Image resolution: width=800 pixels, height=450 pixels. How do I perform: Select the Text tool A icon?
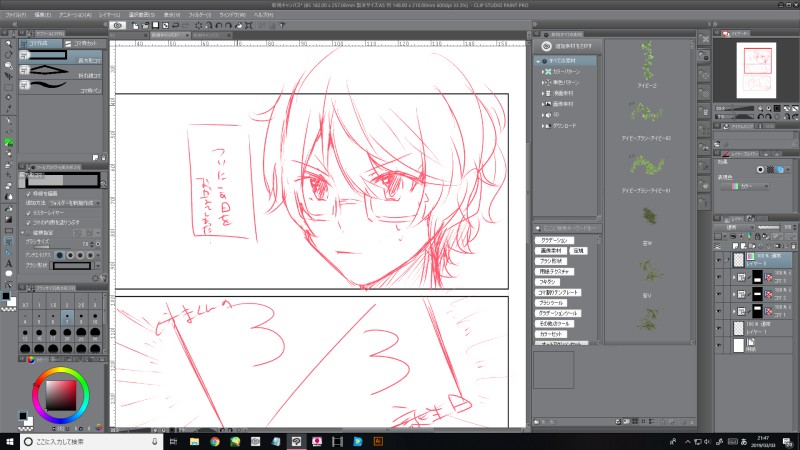(8, 264)
